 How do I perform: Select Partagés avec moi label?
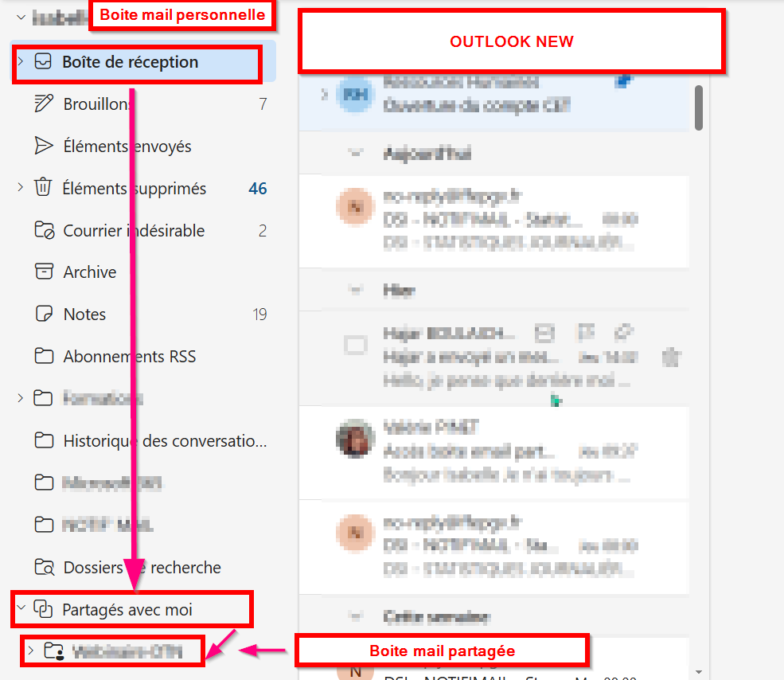pyautogui.click(x=127, y=610)
